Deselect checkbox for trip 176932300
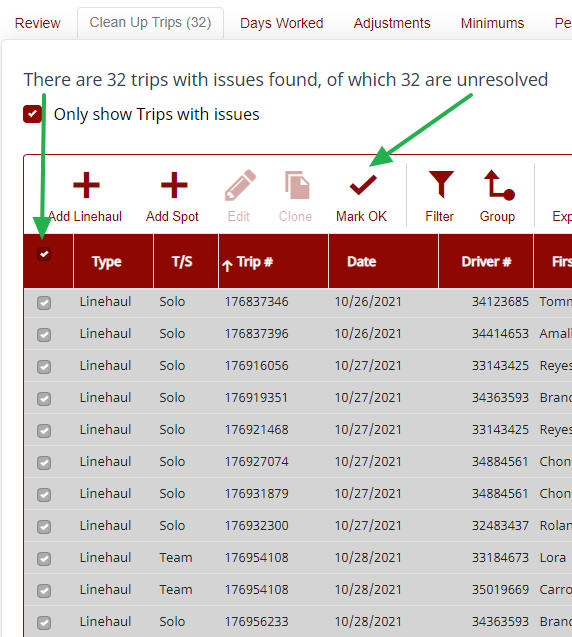The image size is (572, 637). tap(44, 526)
